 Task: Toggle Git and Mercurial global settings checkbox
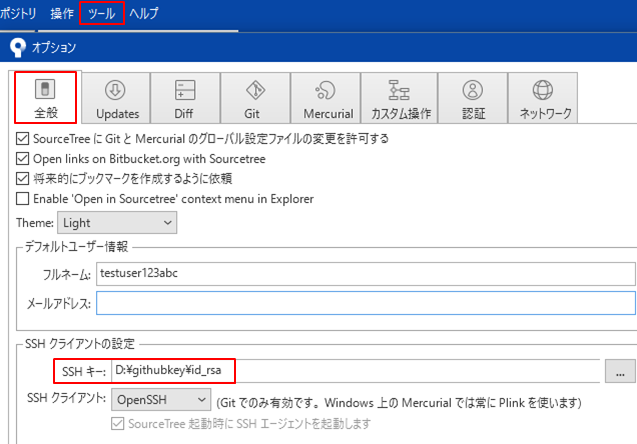tap(22, 139)
